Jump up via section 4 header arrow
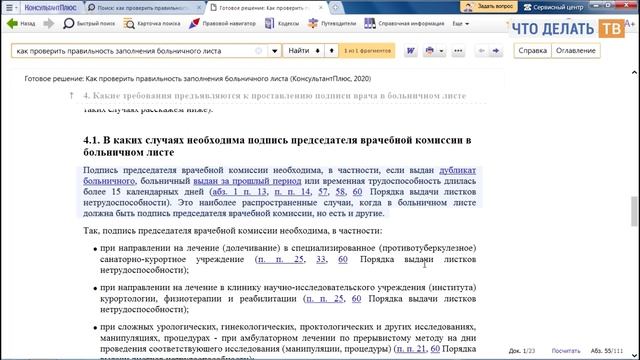 click(71, 96)
